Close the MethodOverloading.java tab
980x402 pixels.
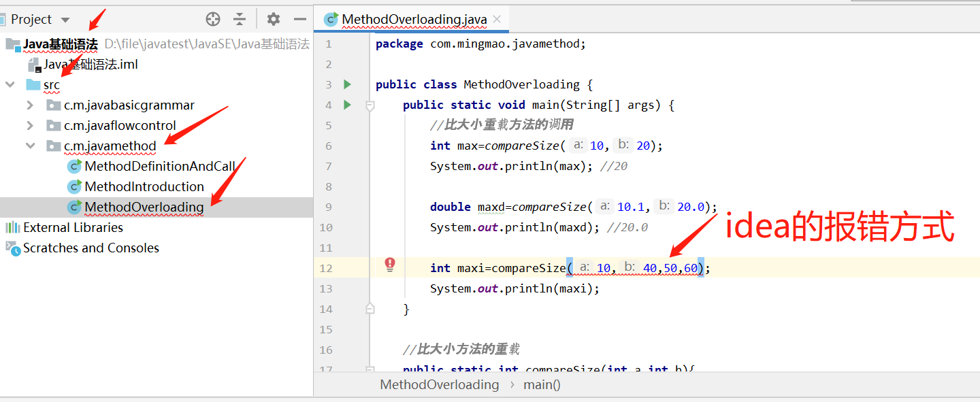tap(498, 19)
